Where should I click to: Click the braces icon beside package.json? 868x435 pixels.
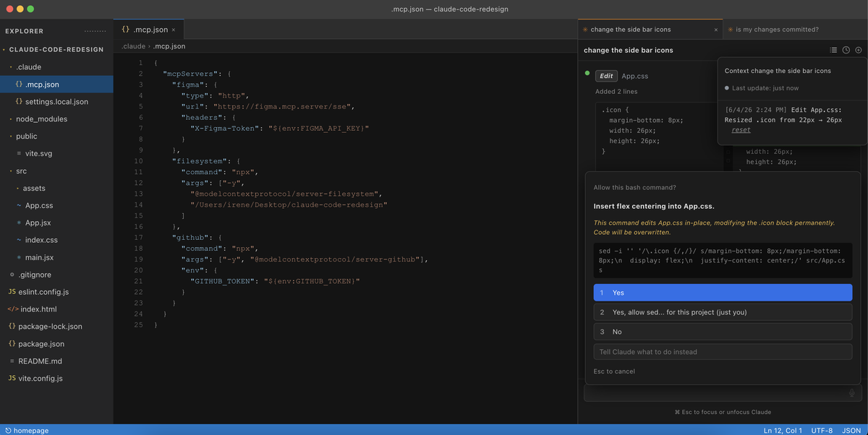click(12, 344)
